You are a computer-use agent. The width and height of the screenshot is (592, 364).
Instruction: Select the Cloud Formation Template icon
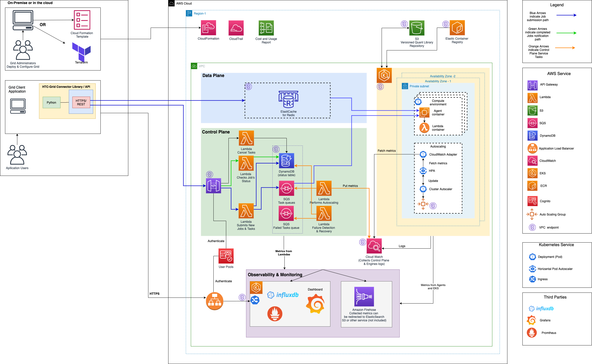click(82, 20)
